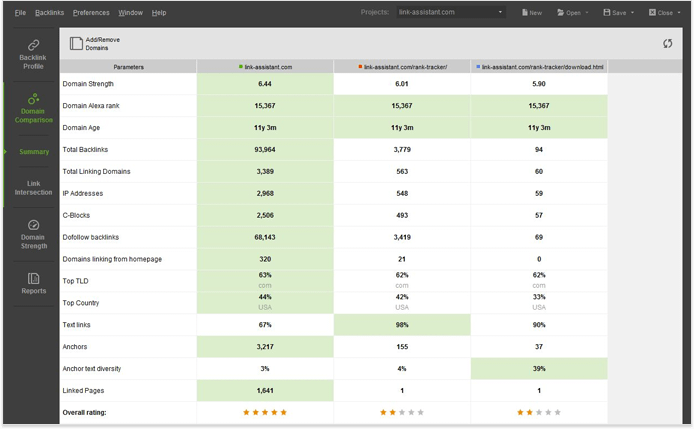Click the star rating under download.html column
694x429 pixels.
[539, 412]
